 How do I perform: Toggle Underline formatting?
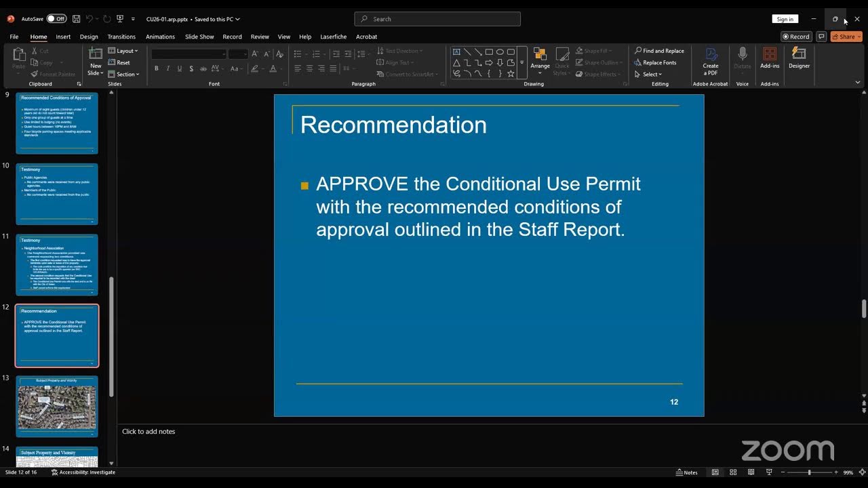coord(180,68)
